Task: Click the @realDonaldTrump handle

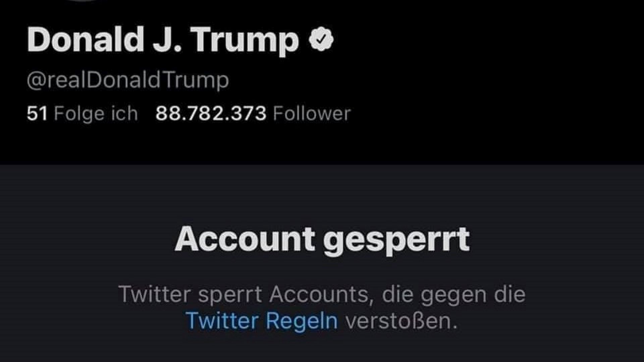Action: pos(128,80)
